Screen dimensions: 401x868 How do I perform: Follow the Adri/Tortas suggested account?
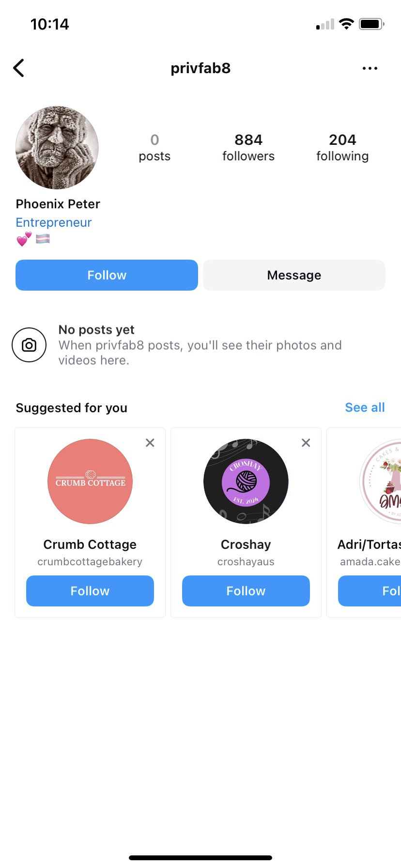coord(370,591)
